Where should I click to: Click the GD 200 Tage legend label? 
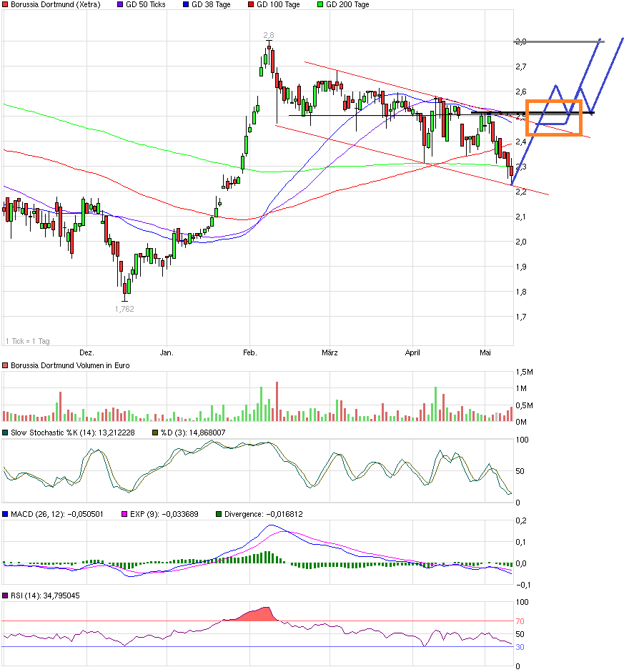(x=348, y=5)
